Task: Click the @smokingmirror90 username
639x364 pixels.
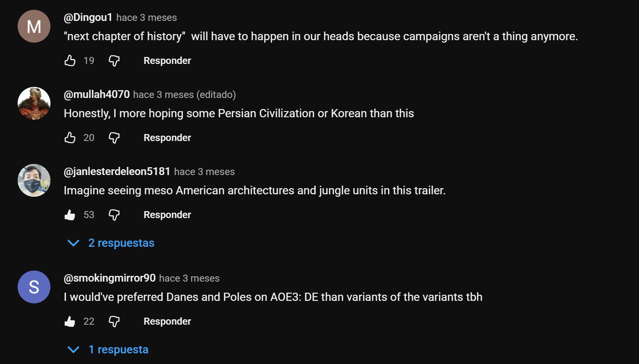Action: point(110,278)
